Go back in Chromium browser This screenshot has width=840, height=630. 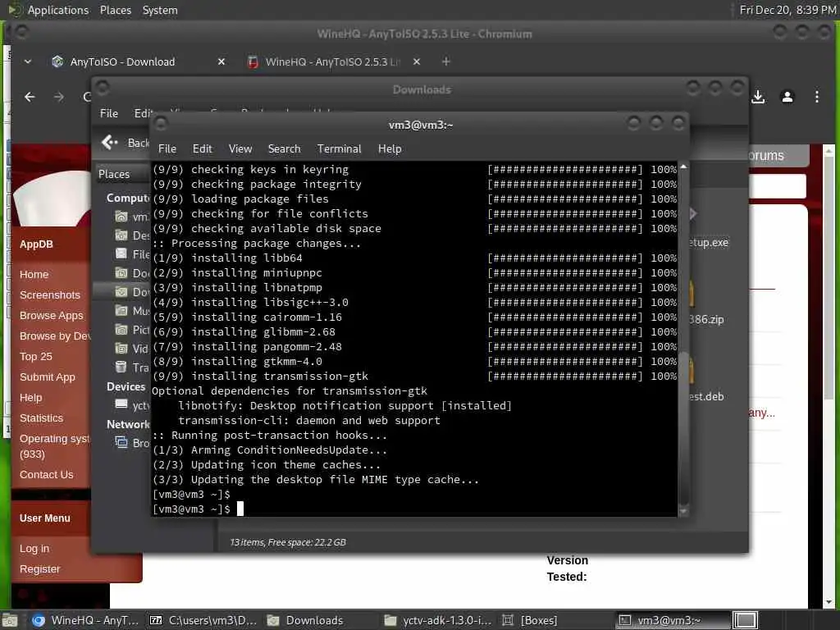(30, 97)
